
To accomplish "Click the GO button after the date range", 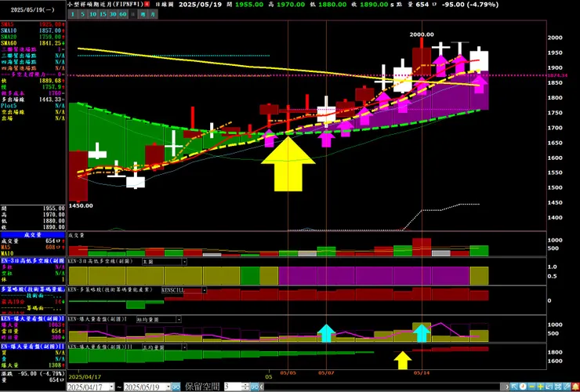I will (176, 387).
